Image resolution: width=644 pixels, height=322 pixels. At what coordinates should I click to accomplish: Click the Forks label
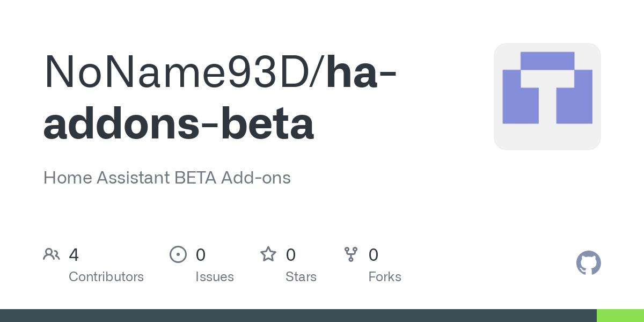click(385, 277)
